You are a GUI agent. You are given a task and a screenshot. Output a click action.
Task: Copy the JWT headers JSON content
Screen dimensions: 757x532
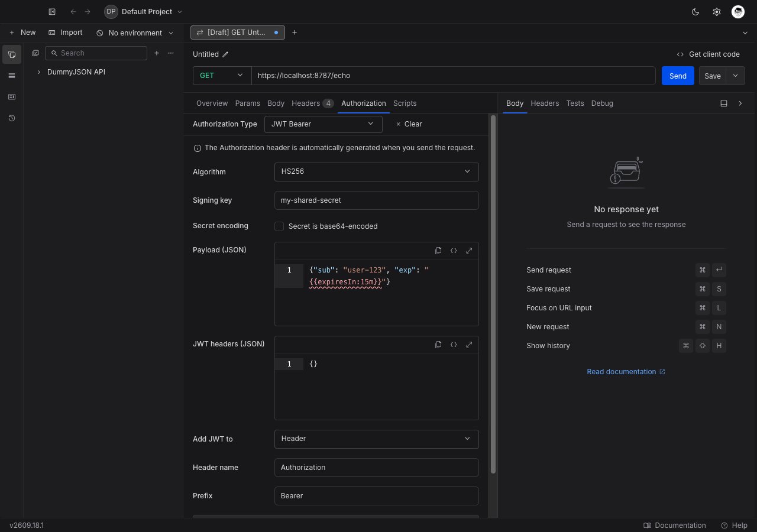point(438,345)
